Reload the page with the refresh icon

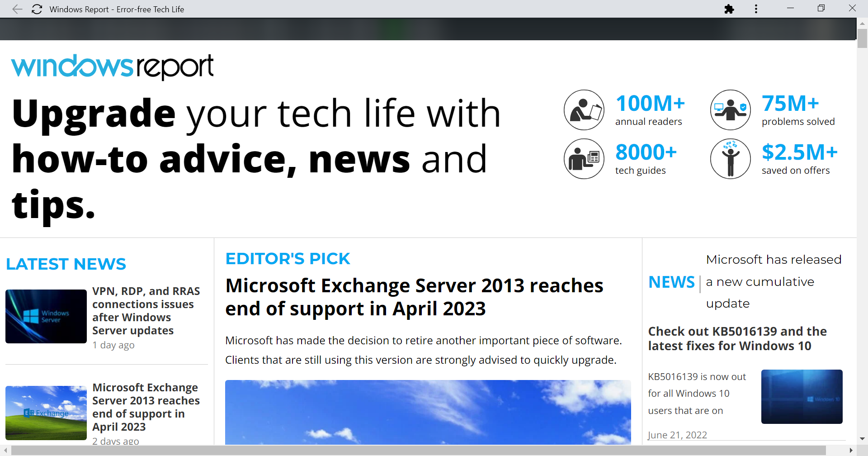(37, 9)
